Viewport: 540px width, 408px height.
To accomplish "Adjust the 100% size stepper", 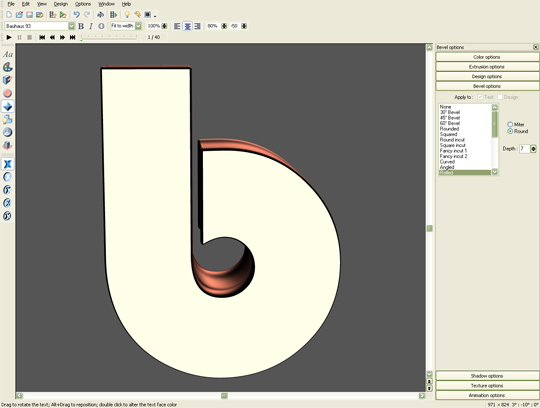I will coord(165,26).
